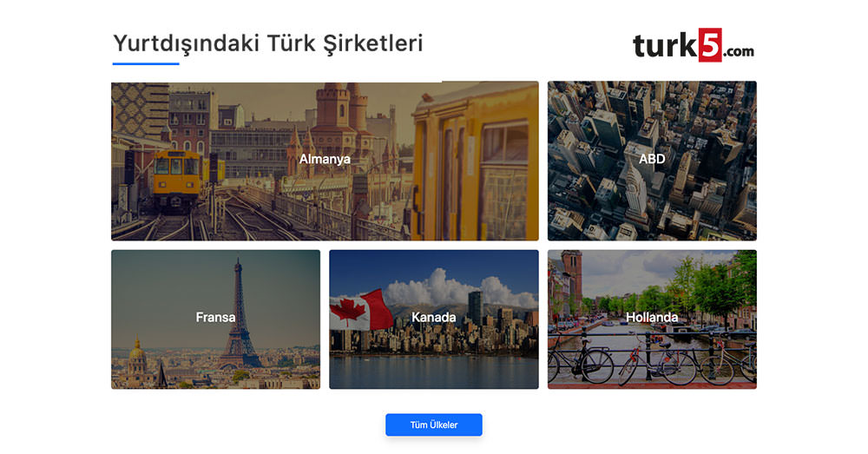868x454 pixels.
Task: Click the blue underline below the heading
Action: tap(146, 63)
